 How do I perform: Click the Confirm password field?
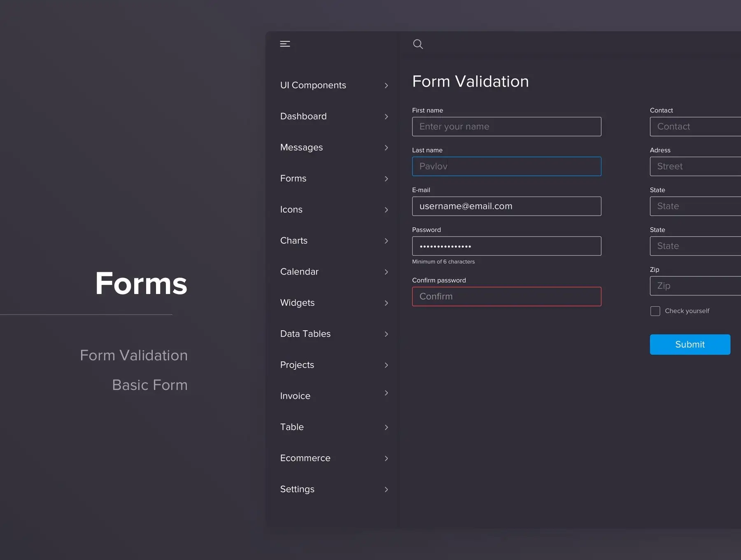click(506, 296)
